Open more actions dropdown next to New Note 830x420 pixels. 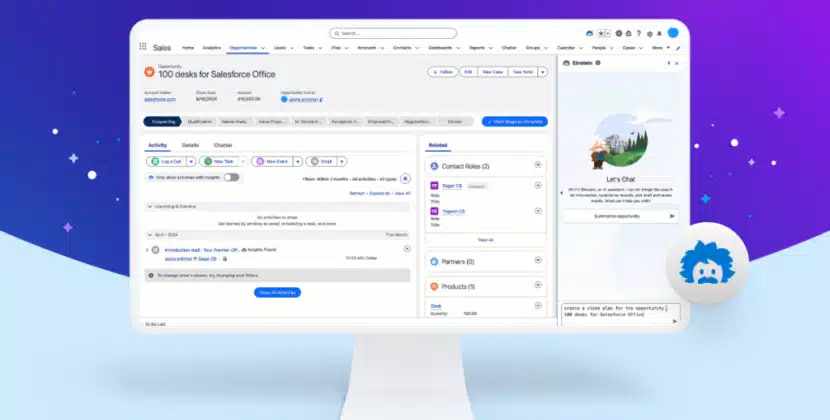[x=543, y=72]
